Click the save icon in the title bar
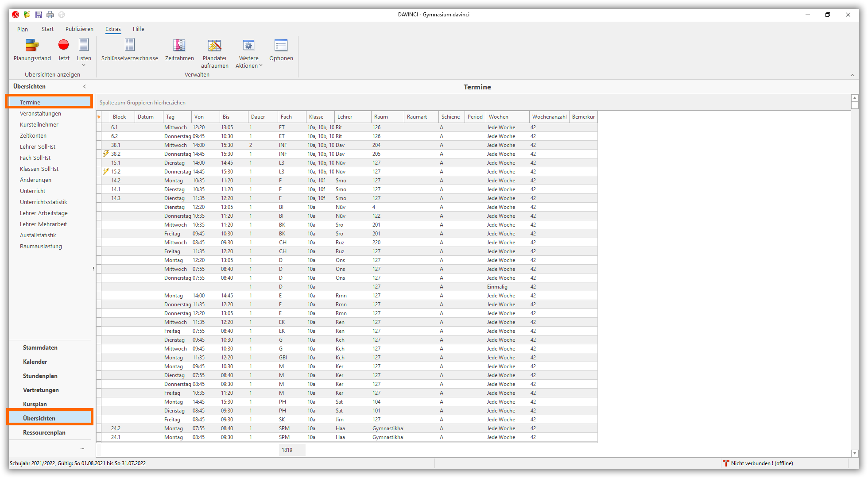Screen dimensions: 868x478 [x=39, y=15]
